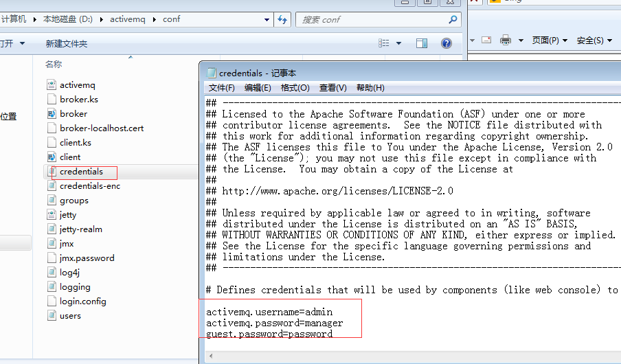Screen dimensions: 621x364
Task: Click the broker-localhost.cert file icon
Action: point(52,128)
